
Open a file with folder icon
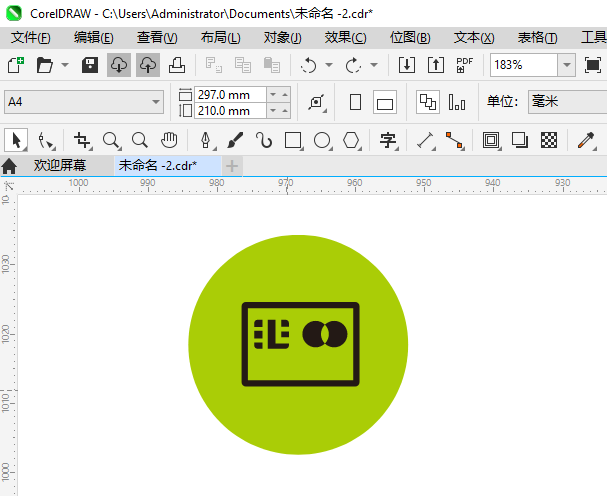tap(45, 65)
